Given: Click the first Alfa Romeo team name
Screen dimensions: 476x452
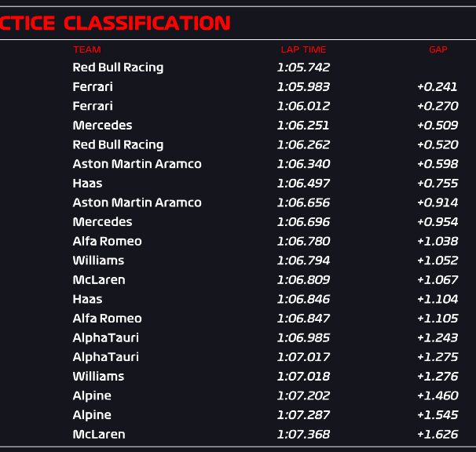Looking at the screenshot, I should point(107,241).
